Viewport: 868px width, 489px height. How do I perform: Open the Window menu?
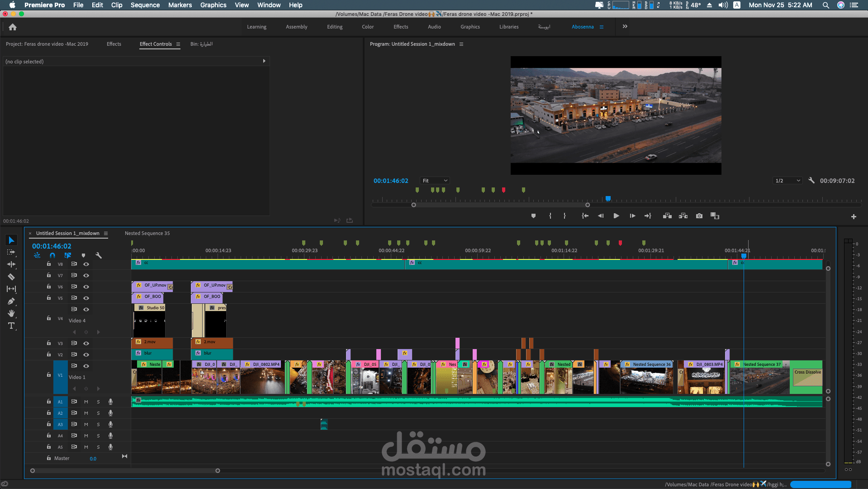(269, 5)
